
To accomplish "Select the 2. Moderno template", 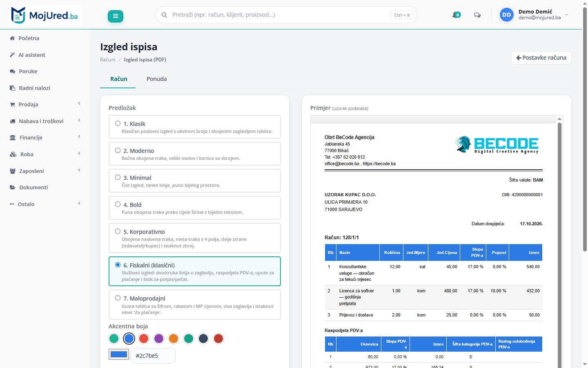I will tap(195, 154).
